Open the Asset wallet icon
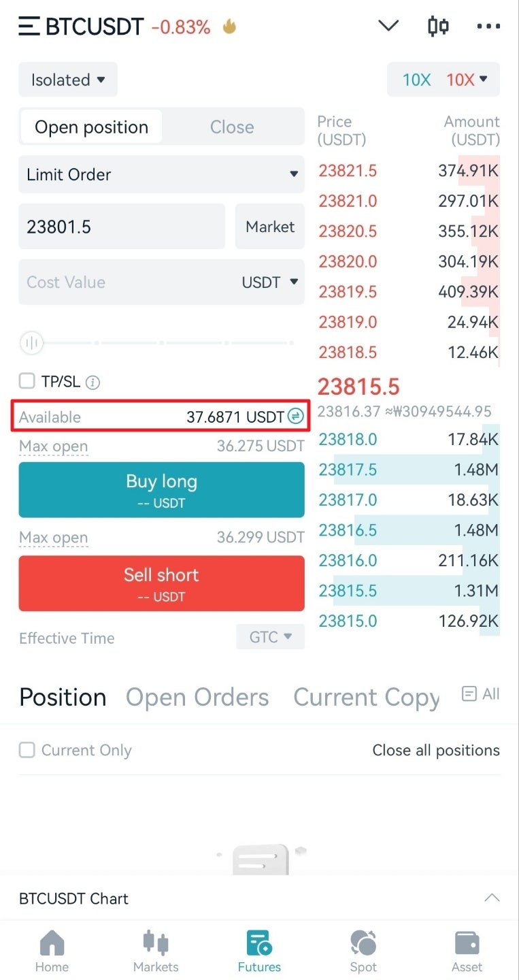Screen dimensions: 519x980 (467, 944)
